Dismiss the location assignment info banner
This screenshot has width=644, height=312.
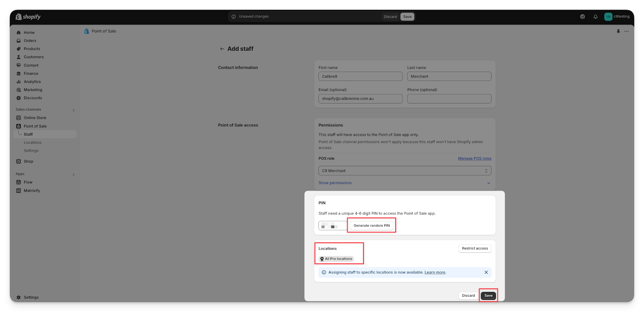(x=486, y=273)
